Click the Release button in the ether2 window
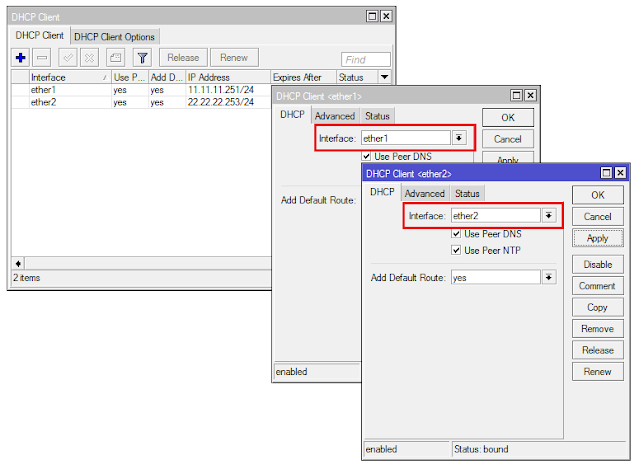Image resolution: width=639 pixels, height=474 pixels. (x=598, y=351)
